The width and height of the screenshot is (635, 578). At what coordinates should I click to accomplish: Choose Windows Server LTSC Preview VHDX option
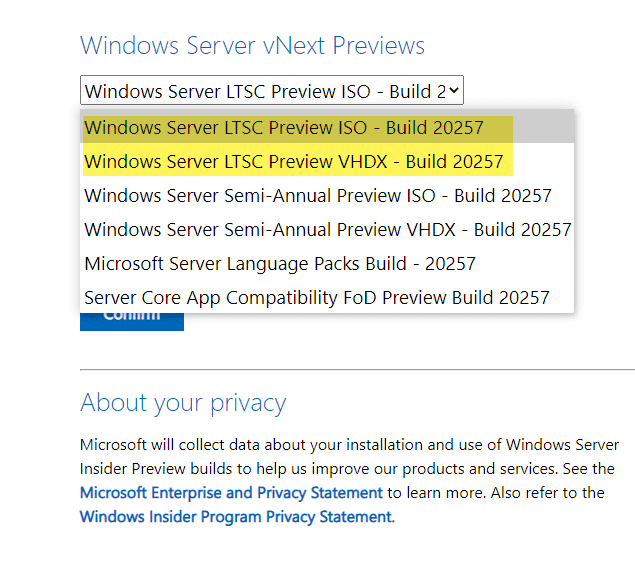pos(293,162)
